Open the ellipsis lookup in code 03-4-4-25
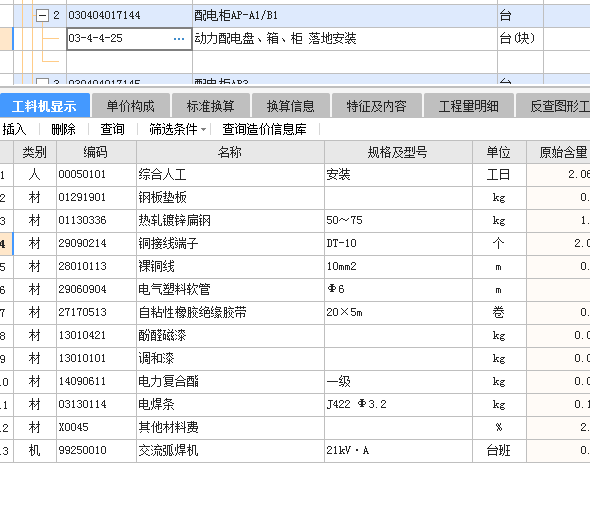Viewport: 590px width, 507px height. coord(179,39)
